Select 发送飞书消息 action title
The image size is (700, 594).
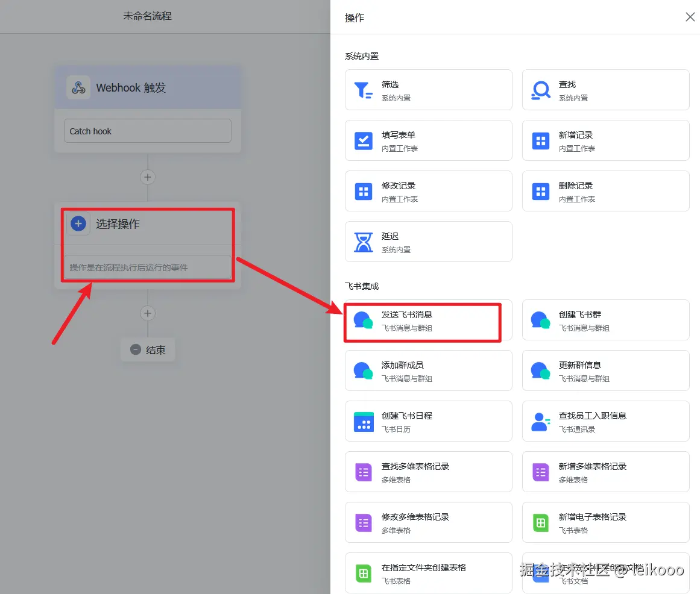[407, 314]
